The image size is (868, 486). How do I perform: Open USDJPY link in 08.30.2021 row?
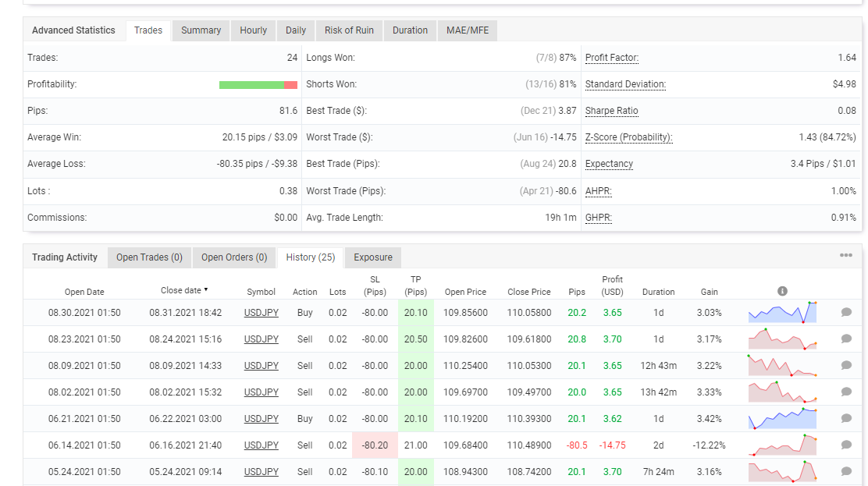(x=261, y=313)
